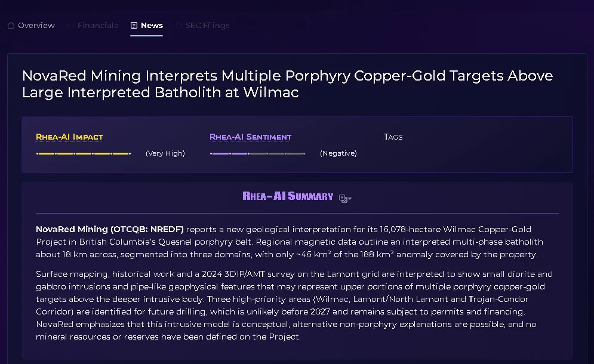594x364 pixels.
Task: Open the summary translate language dropdown
Action: point(346,199)
